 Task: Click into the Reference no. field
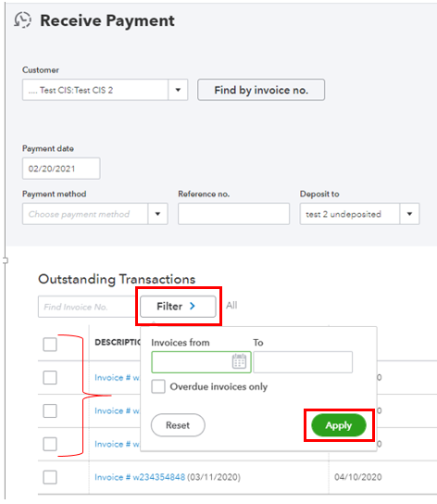[233, 214]
